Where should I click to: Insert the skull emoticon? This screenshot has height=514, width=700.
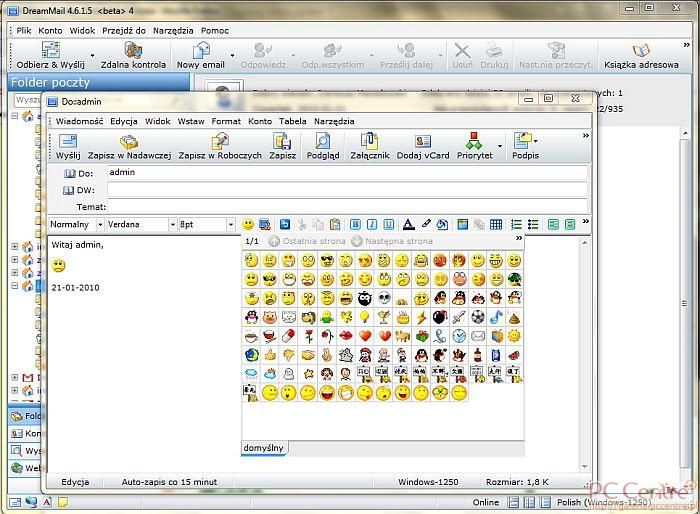pyautogui.click(x=384, y=298)
